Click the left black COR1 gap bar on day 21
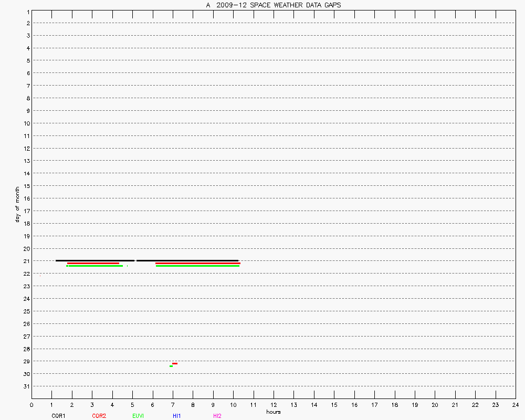525x420 pixels. 95,260
